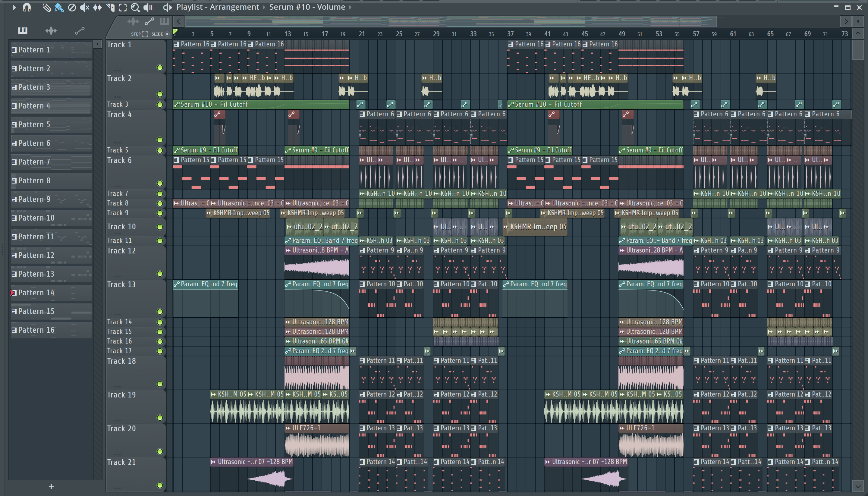Click the Track 4 header
868x496 pixels.
coord(136,128)
